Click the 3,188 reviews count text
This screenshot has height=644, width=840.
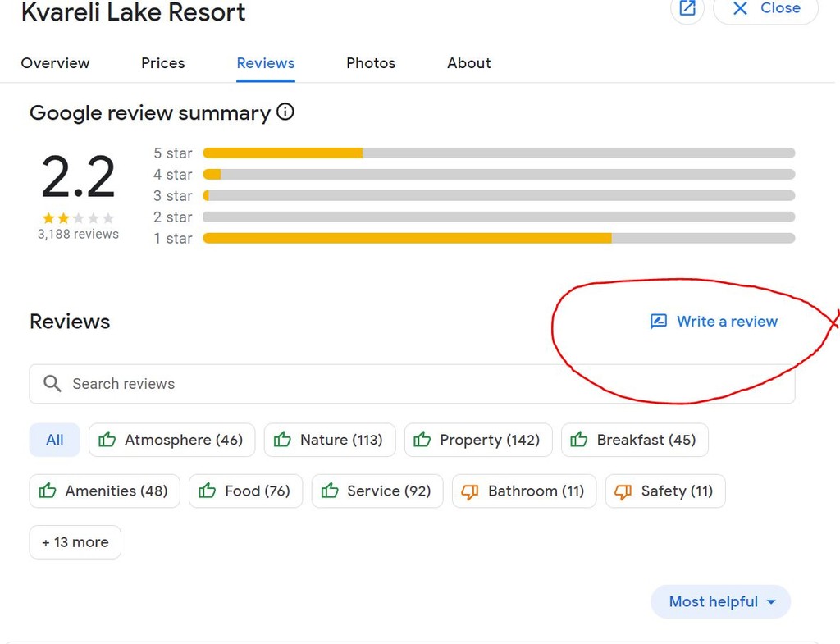[x=78, y=234]
